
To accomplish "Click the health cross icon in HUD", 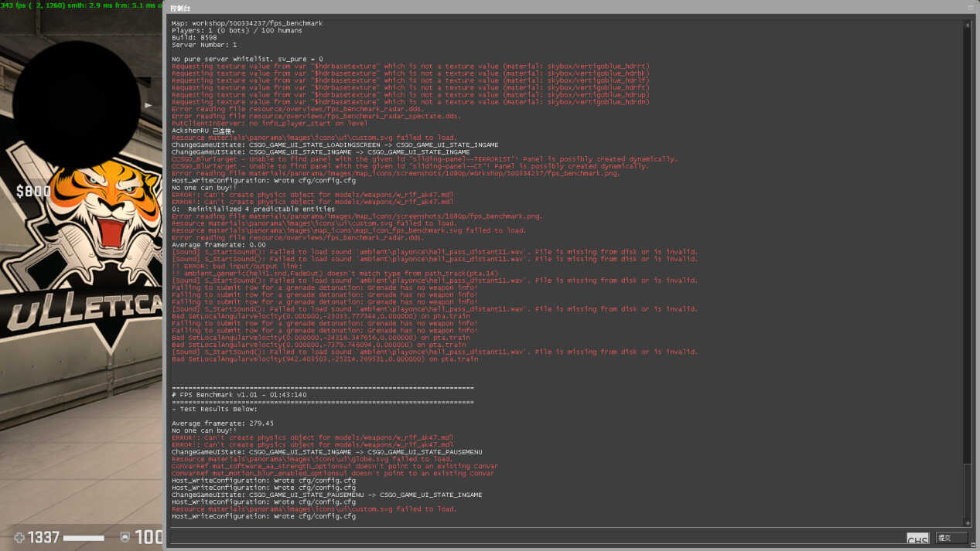I will pos(19,537).
